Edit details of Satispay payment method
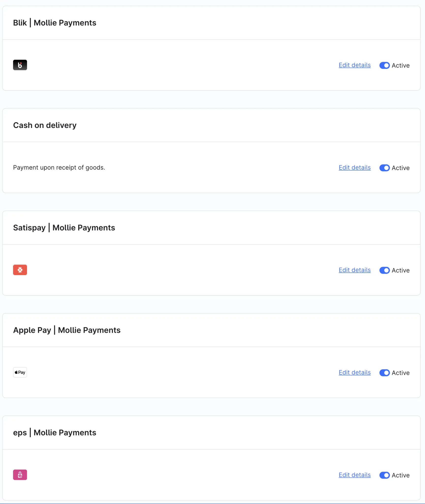The height and width of the screenshot is (504, 425). click(355, 270)
